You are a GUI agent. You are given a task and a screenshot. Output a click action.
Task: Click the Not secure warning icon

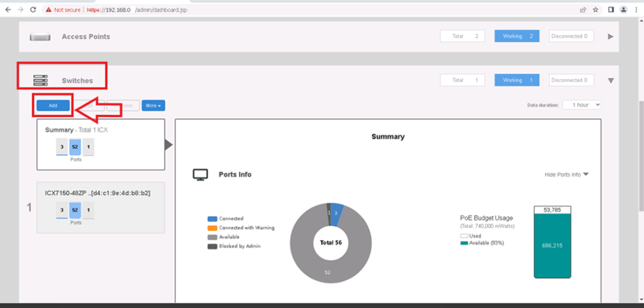pos(51,10)
